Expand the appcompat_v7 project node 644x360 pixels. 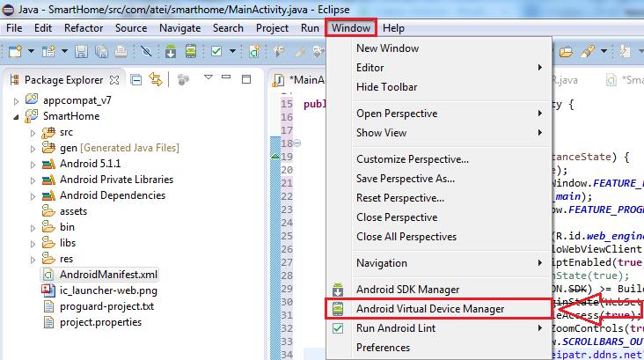(x=16, y=100)
